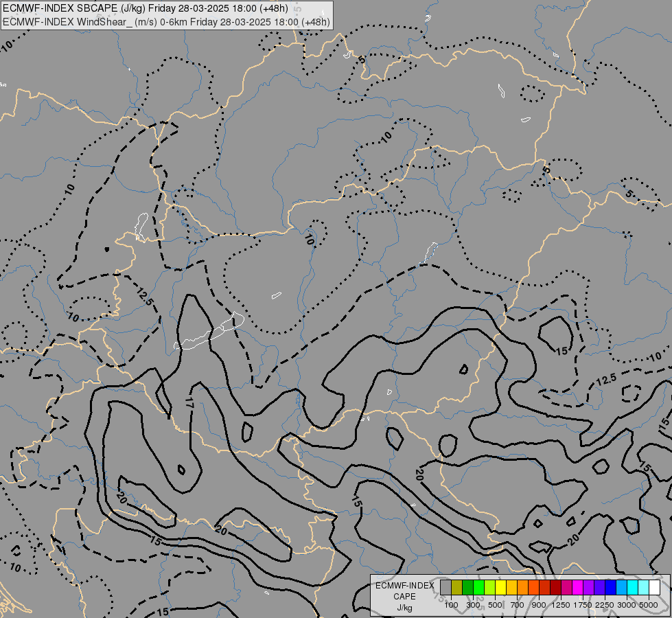Click legend value '1750'
Viewport: 672px width, 618px height.
click(x=583, y=605)
